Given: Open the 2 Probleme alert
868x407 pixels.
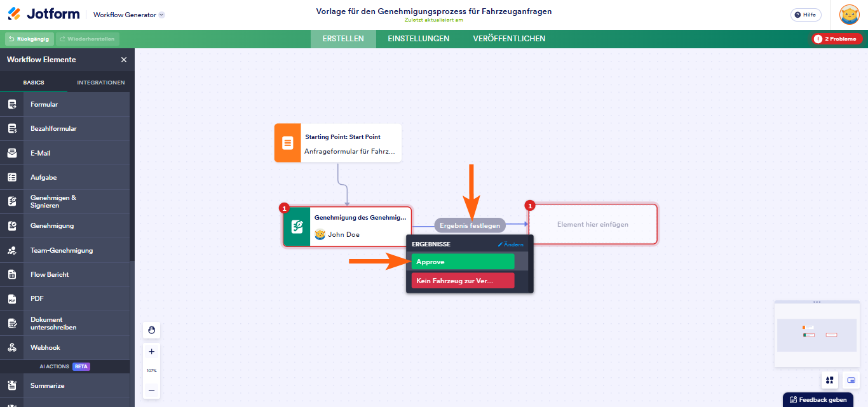Looking at the screenshot, I should point(836,38).
